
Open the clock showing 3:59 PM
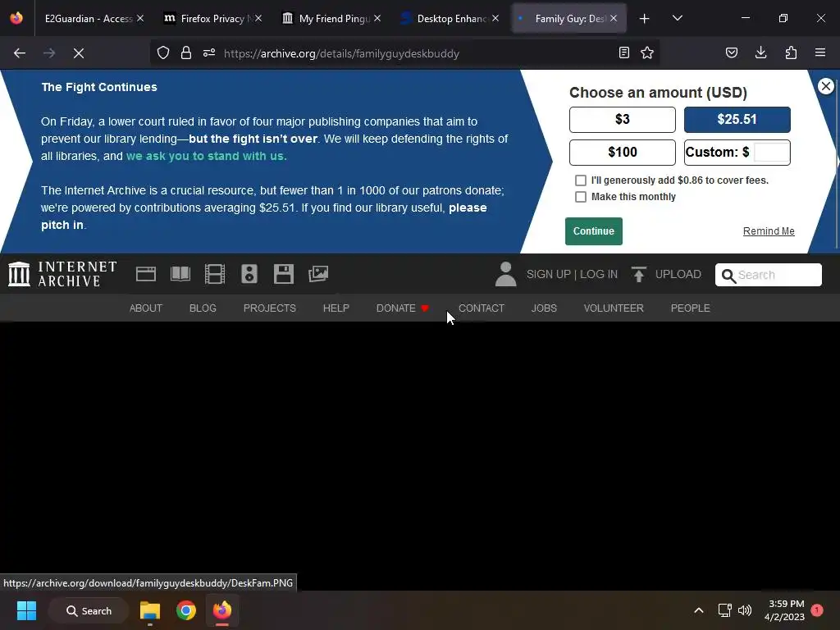[x=784, y=610]
